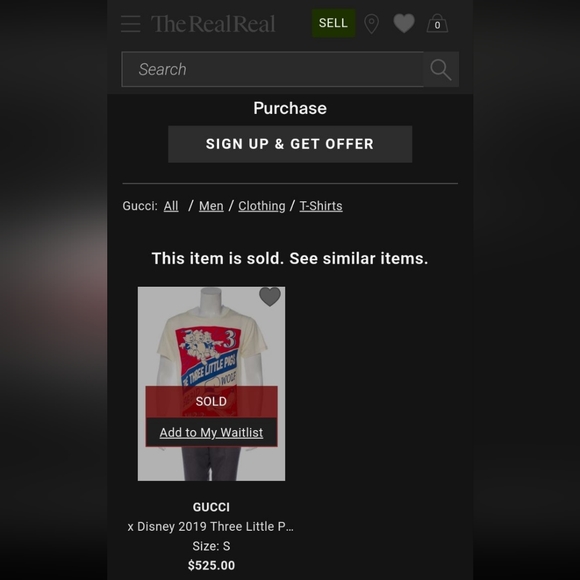The height and width of the screenshot is (580, 580).
Task: Click the SELL button in header
Action: (333, 23)
